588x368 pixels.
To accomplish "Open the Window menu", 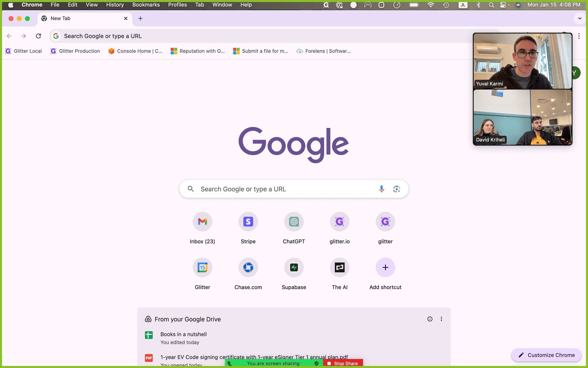I will point(222,5).
